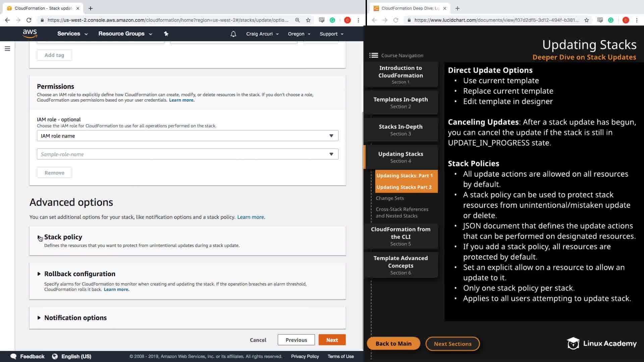Open the Services menu
This screenshot has height=362, width=644.
pyautogui.click(x=72, y=34)
